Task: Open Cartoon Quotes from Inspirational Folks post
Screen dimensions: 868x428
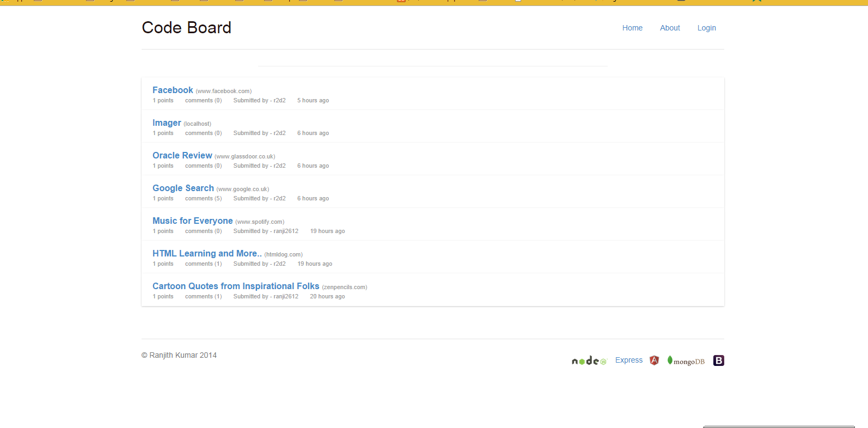Action: [x=236, y=286]
